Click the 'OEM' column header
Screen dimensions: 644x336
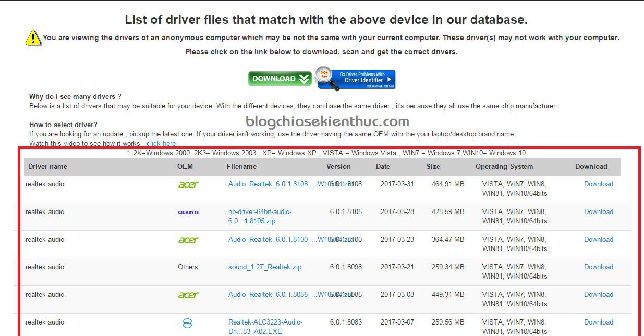(x=185, y=166)
